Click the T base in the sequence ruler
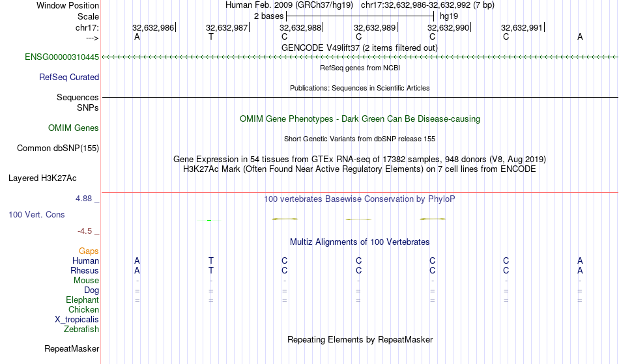 (x=211, y=37)
